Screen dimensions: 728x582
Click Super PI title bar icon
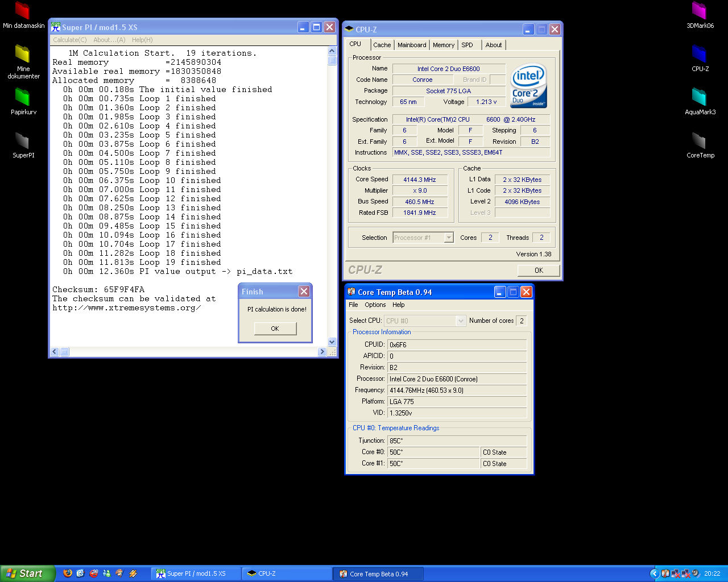(56, 27)
